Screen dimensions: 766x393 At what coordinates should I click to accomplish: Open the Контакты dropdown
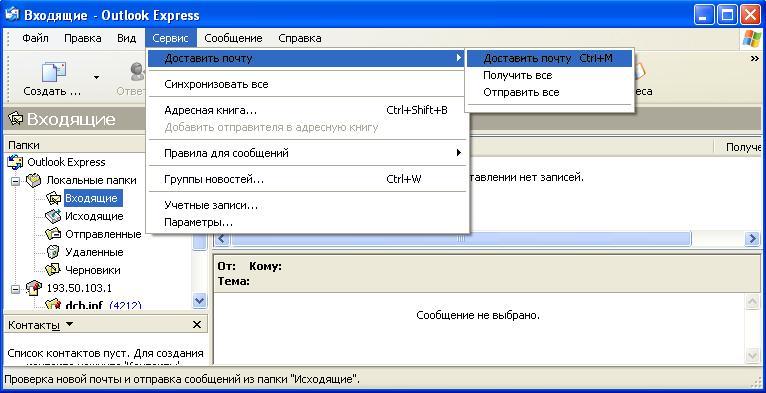click(69, 325)
